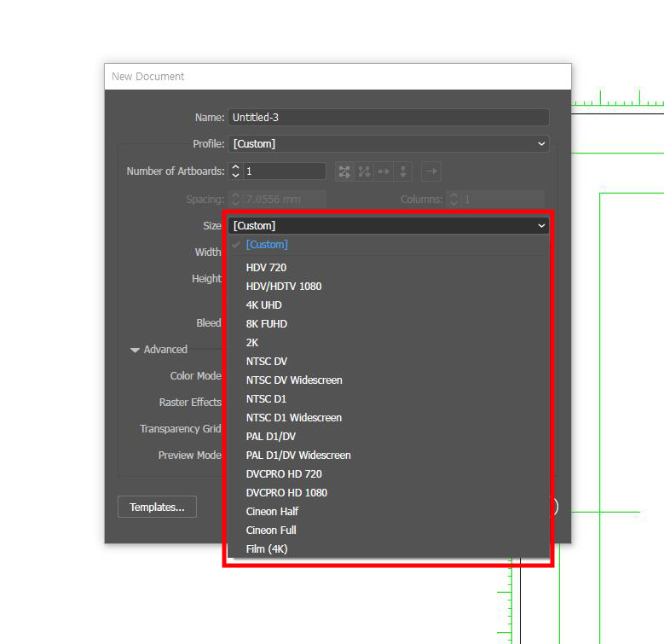Choose the checked [Custom] list entry

(389, 245)
